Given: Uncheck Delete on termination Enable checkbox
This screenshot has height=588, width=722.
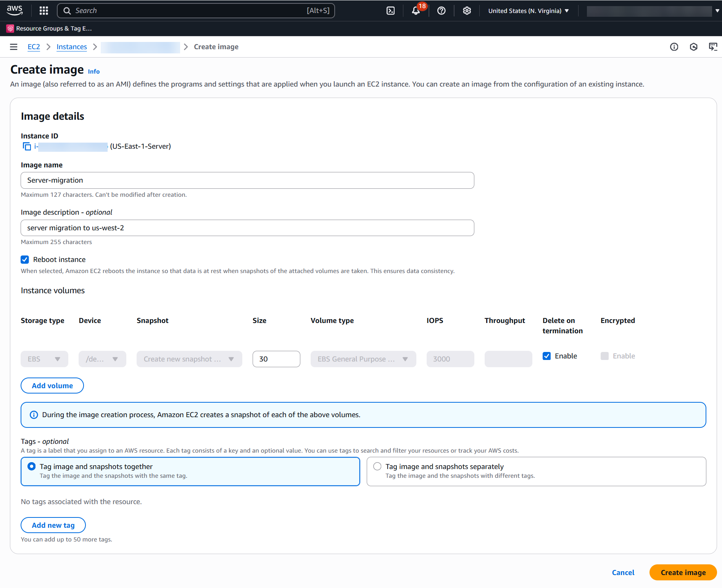Looking at the screenshot, I should pos(547,356).
